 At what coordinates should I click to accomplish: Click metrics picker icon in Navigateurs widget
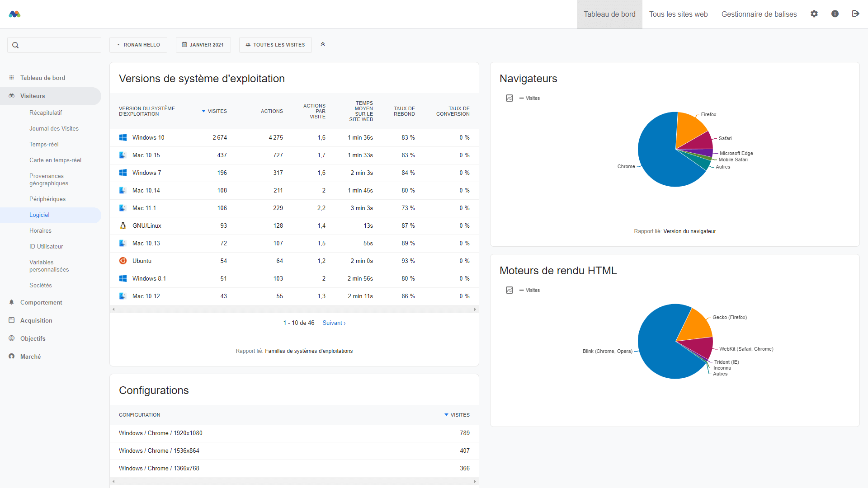(509, 98)
